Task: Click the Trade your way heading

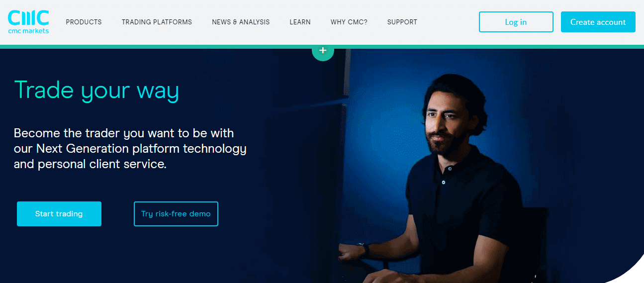Action: pyautogui.click(x=96, y=91)
